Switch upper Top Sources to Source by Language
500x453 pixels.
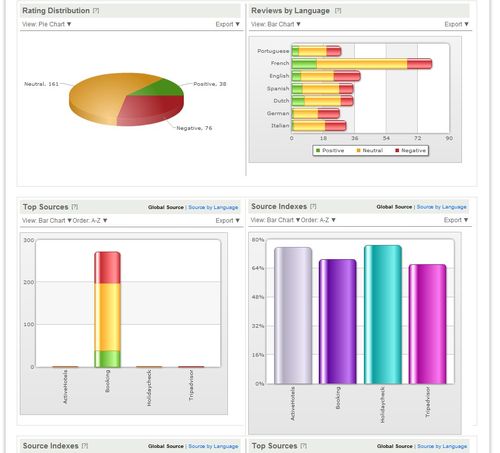(x=213, y=207)
